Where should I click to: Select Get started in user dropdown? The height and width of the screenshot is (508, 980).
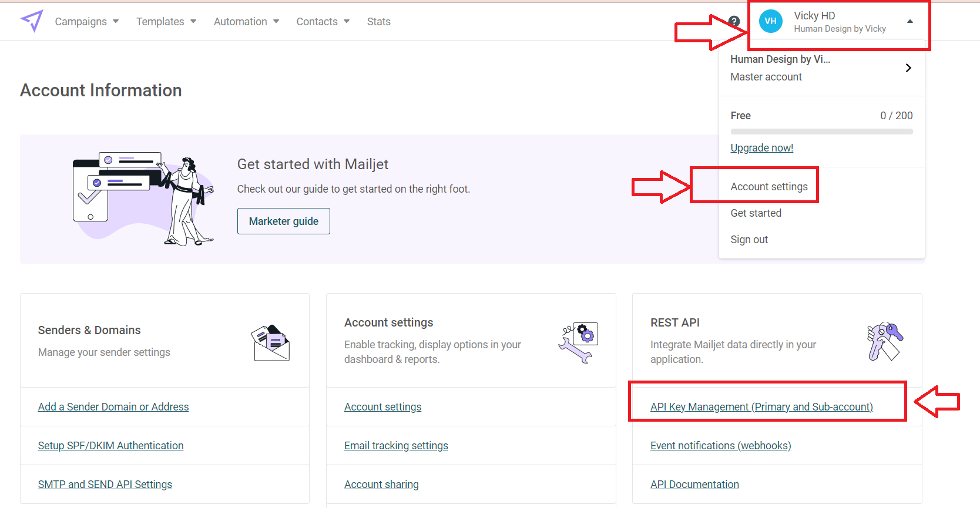pyautogui.click(x=756, y=213)
